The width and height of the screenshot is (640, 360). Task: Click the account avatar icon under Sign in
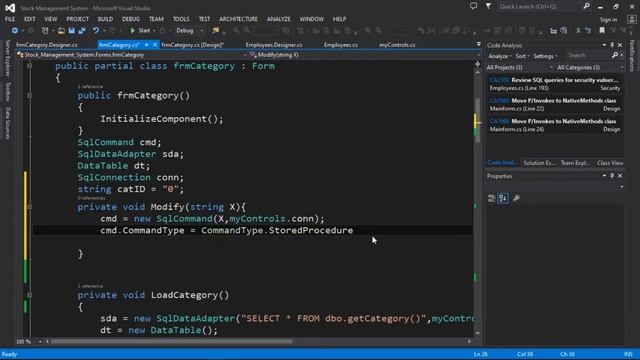click(x=632, y=20)
